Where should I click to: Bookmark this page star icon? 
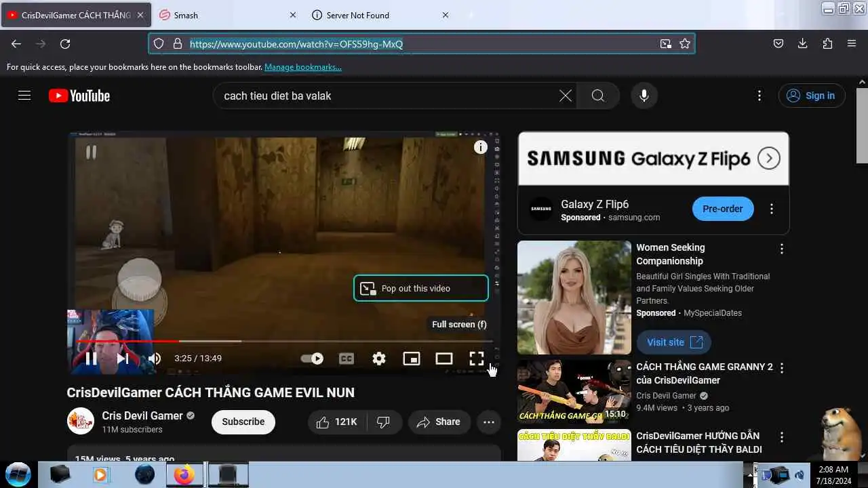click(x=685, y=43)
